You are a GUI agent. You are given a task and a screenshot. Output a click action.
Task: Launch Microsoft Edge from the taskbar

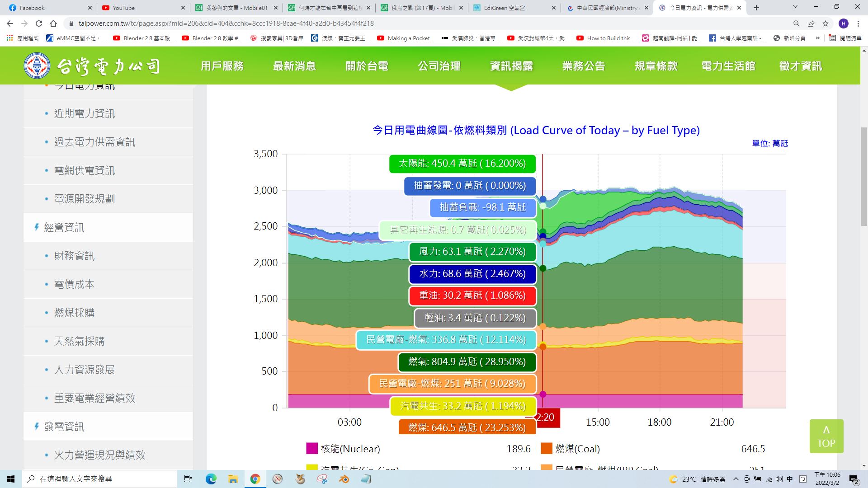pyautogui.click(x=211, y=479)
